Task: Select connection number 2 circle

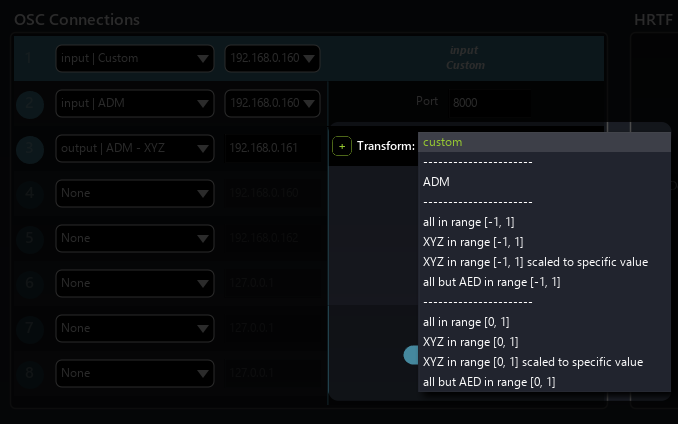Action: 31,103
